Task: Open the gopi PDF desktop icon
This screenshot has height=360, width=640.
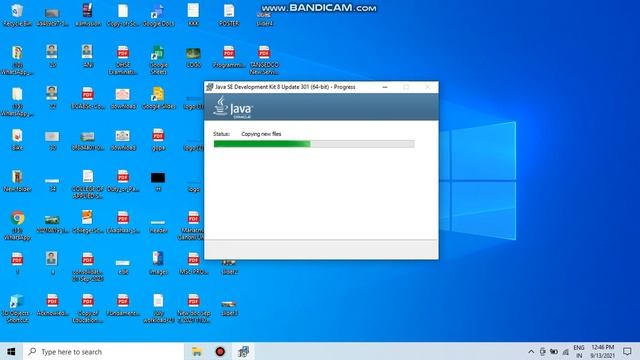Action: [x=158, y=140]
